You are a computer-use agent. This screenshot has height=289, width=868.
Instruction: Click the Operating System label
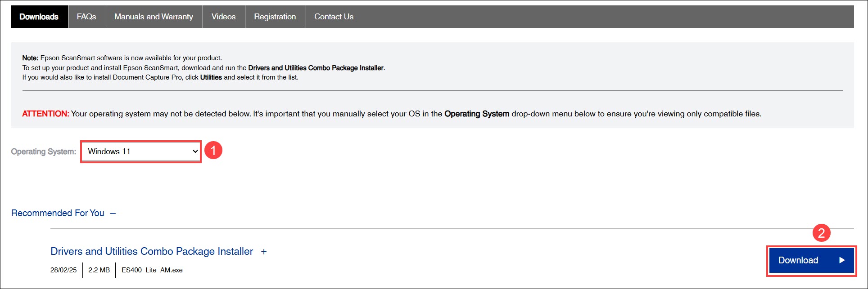pos(44,152)
